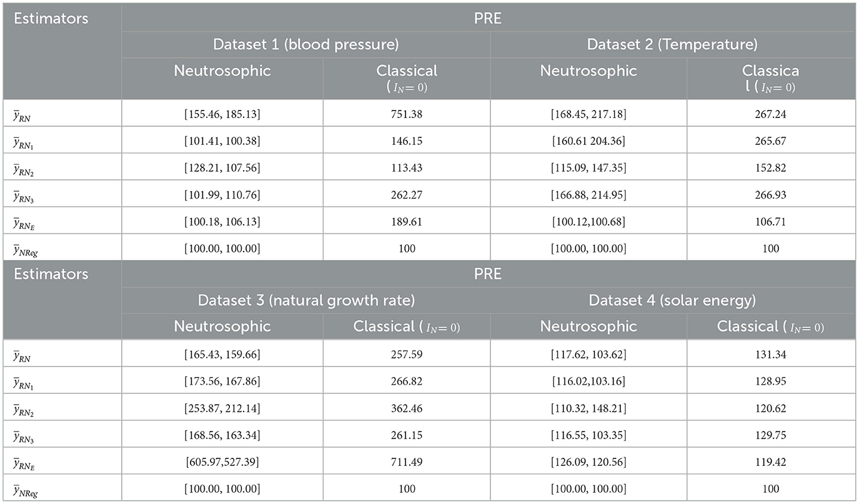Select the Dataset 2 (Temperature) header
This screenshot has height=504, width=859.
(672, 44)
